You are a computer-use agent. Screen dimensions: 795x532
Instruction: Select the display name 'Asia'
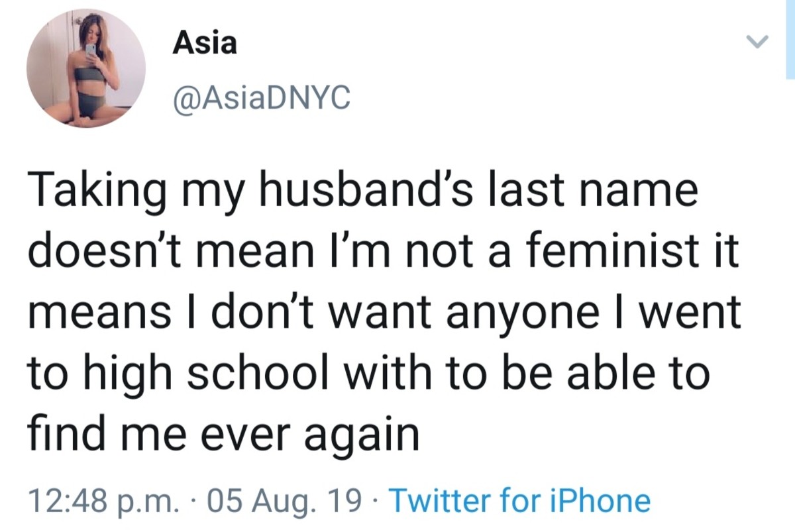[205, 43]
